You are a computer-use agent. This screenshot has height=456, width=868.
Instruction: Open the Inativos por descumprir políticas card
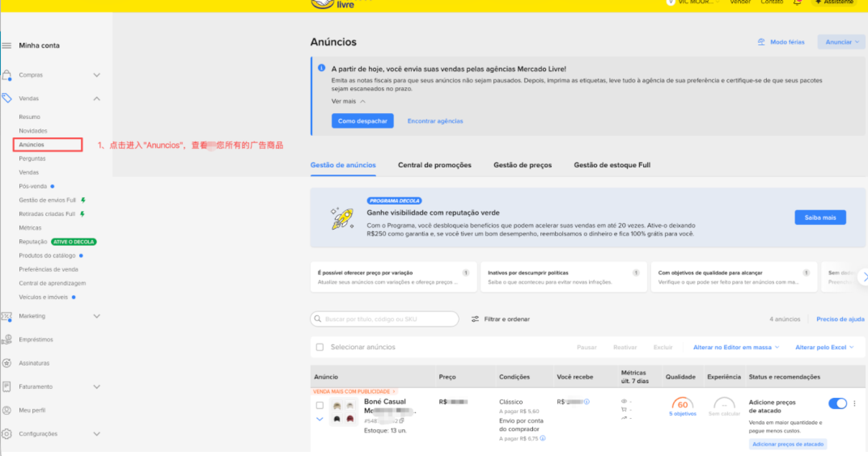point(564,277)
